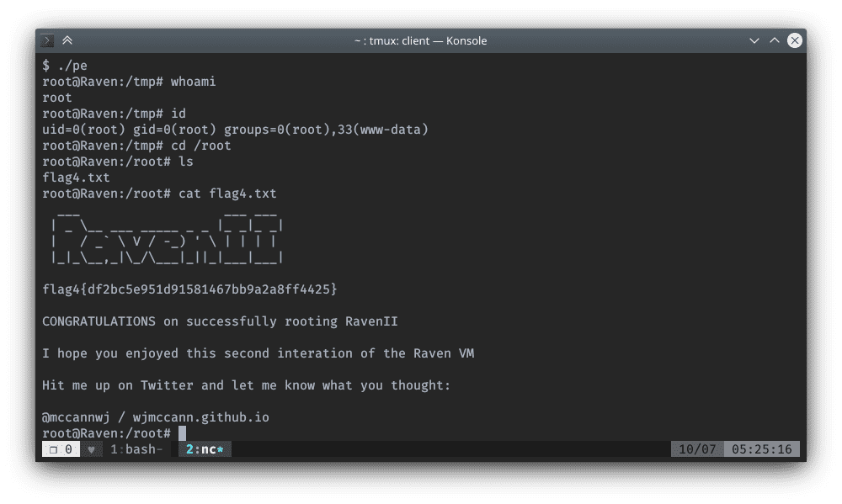Close the Konsole window
This screenshot has width=842, height=504.
tap(793, 40)
